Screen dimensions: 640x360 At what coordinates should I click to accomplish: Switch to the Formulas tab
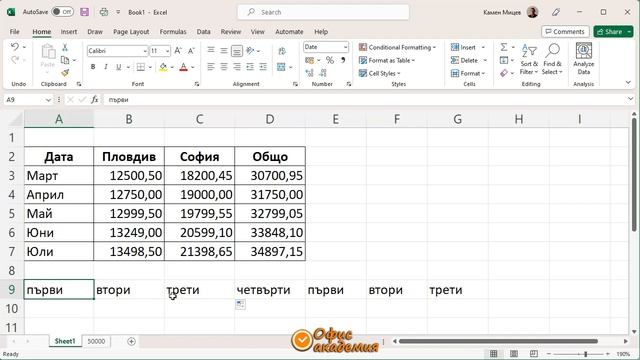click(x=173, y=31)
